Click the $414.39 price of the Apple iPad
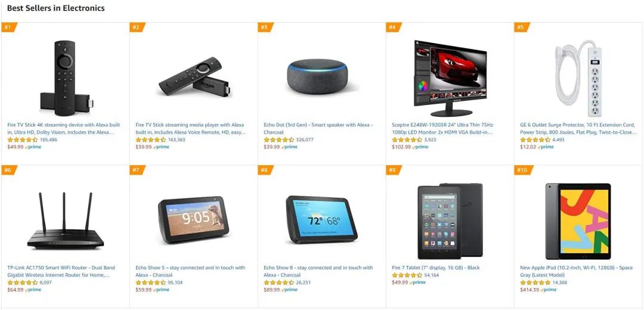Viewport: 644px width, 310px height. 530,290
